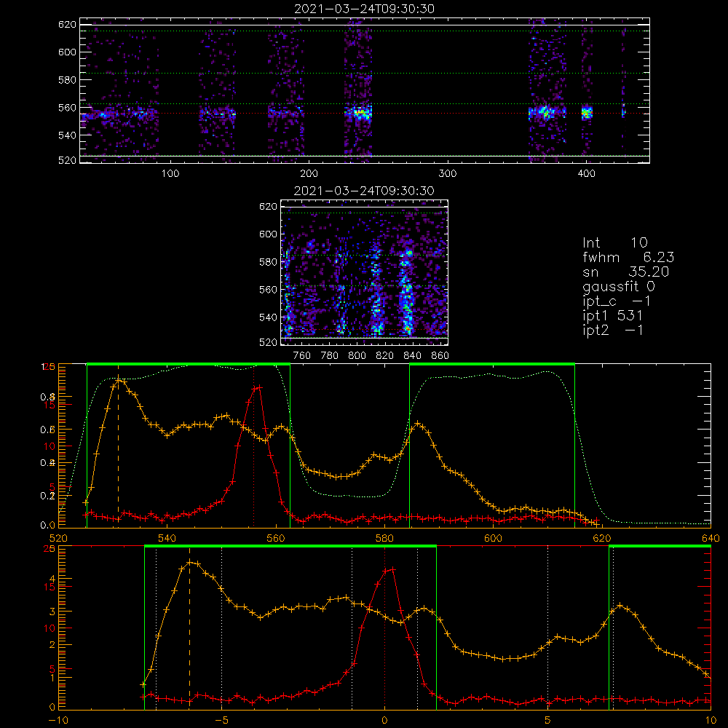Click the thick green bar above 600 in upper profile plot
Image resolution: width=728 pixels, height=728 pixels.
[492, 365]
